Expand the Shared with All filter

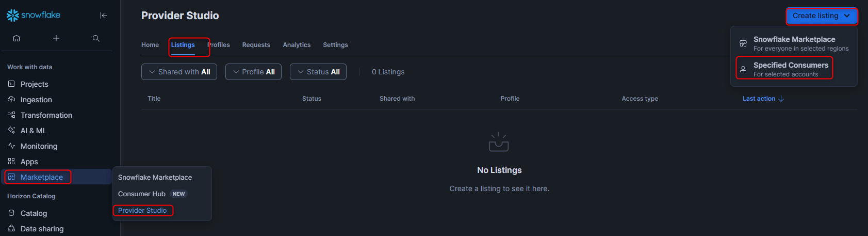[179, 72]
